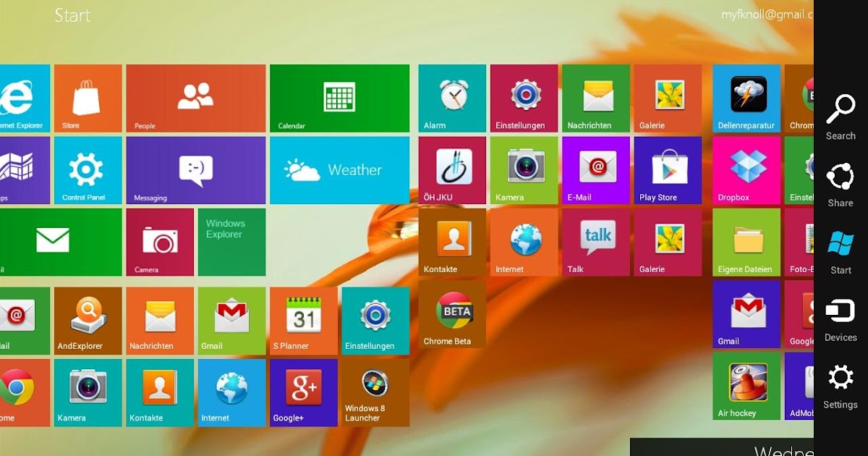
Task: Open the Weather tile
Action: coord(340,170)
